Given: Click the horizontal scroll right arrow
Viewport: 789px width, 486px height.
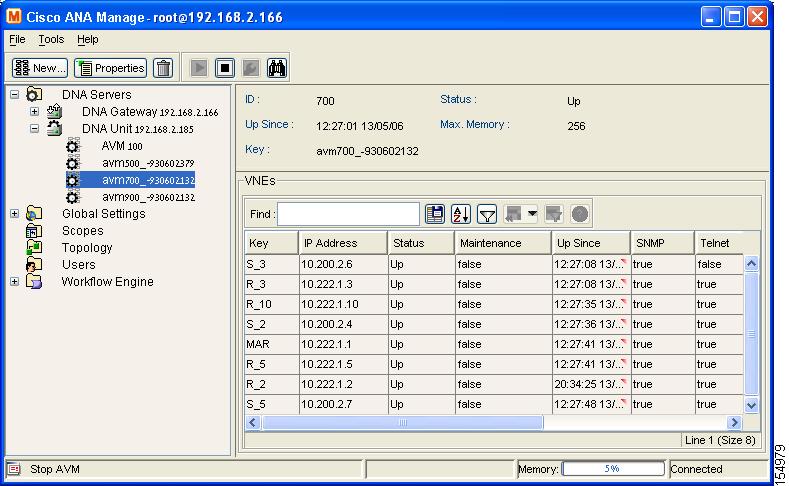Looking at the screenshot, I should coord(734,423).
